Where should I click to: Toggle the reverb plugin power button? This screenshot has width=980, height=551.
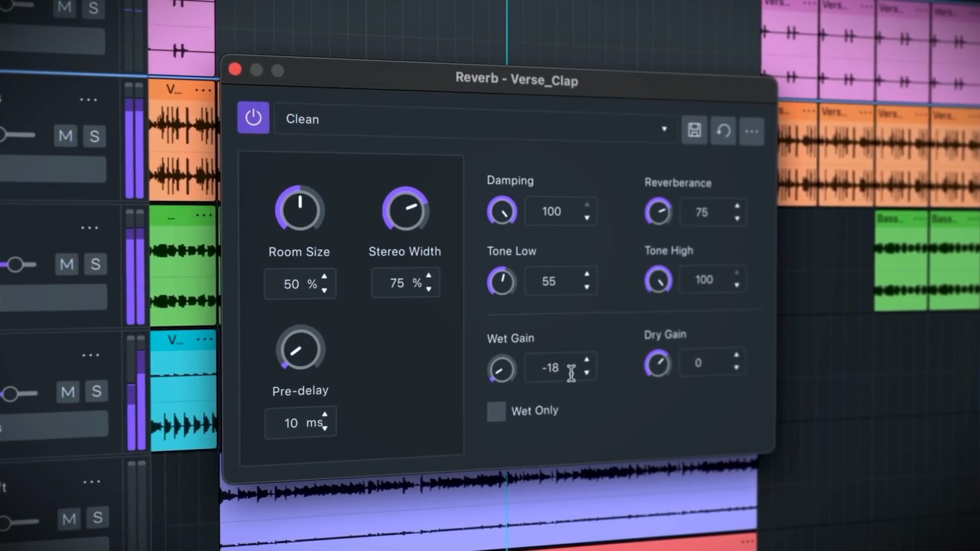[253, 118]
